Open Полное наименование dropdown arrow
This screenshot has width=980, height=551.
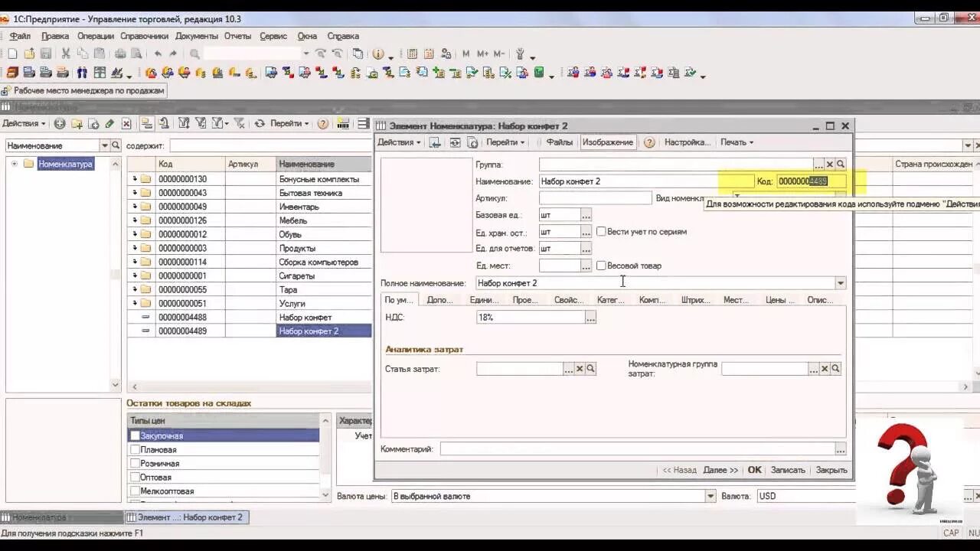(x=840, y=283)
